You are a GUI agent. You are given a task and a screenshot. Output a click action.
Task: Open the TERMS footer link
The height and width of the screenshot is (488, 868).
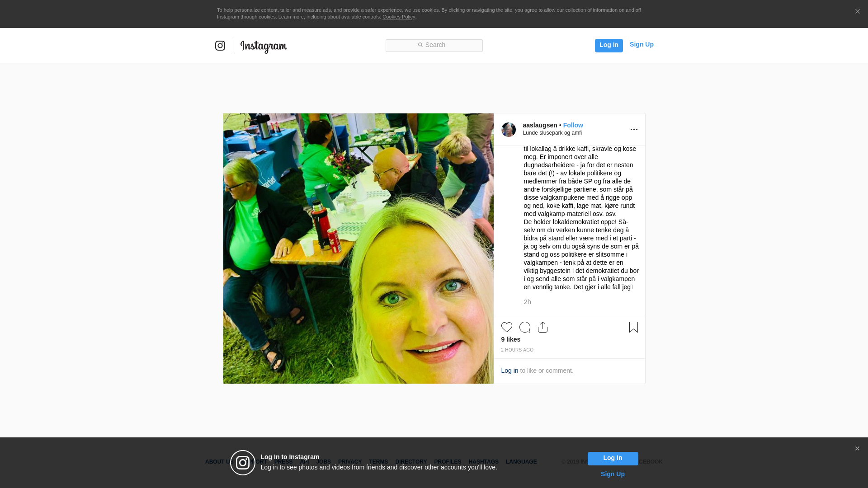coord(378,462)
